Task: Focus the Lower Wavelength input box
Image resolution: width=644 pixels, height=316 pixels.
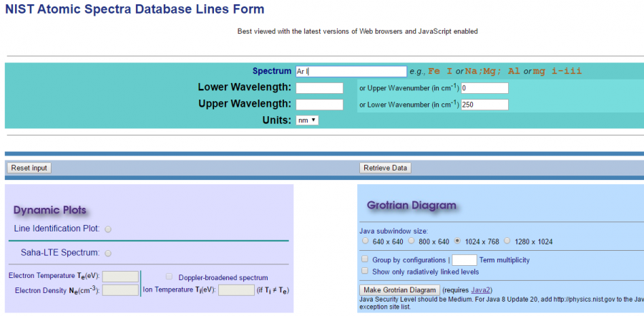Action: [320, 88]
